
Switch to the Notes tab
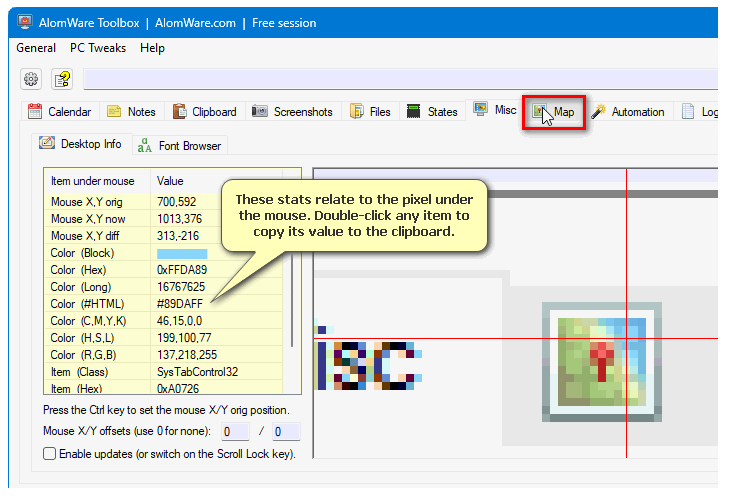131,112
